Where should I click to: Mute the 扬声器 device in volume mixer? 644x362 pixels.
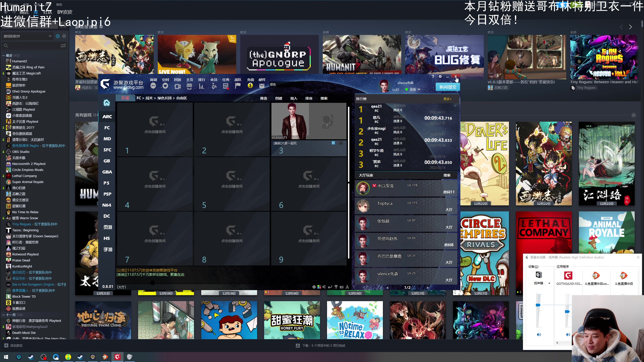point(539,335)
